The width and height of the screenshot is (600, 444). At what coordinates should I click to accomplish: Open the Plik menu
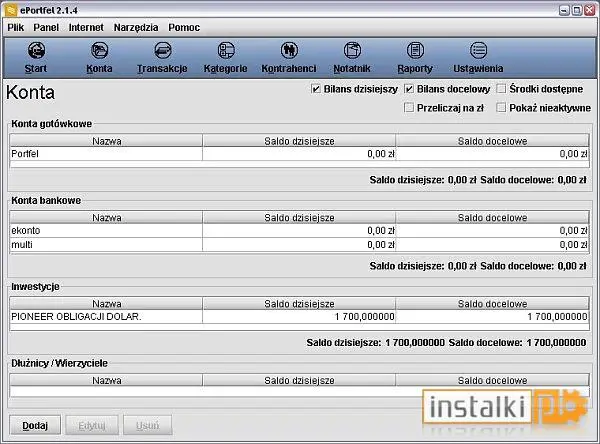[x=16, y=28]
